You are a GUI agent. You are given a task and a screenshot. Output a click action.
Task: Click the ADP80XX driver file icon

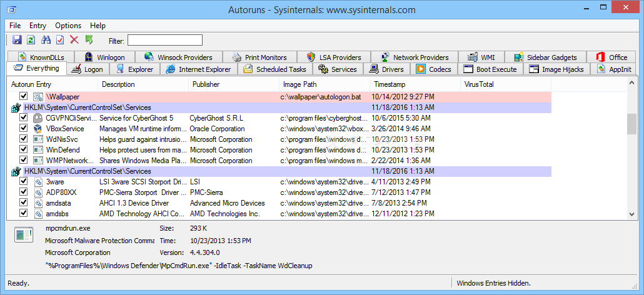[x=38, y=192]
